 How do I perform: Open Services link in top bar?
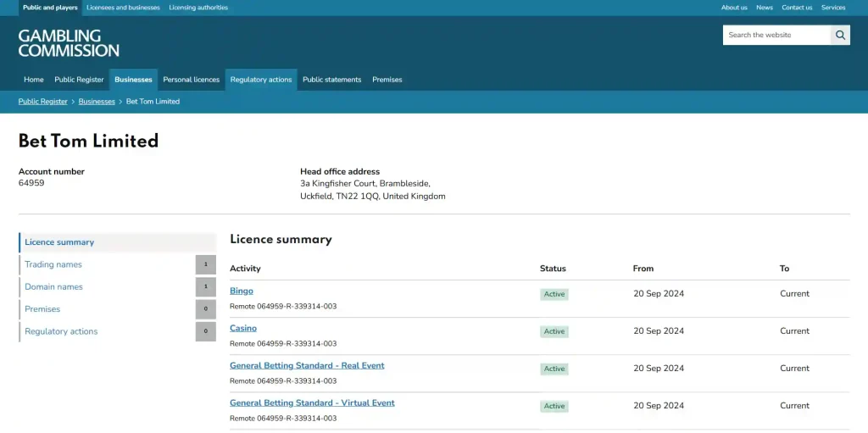tap(833, 8)
